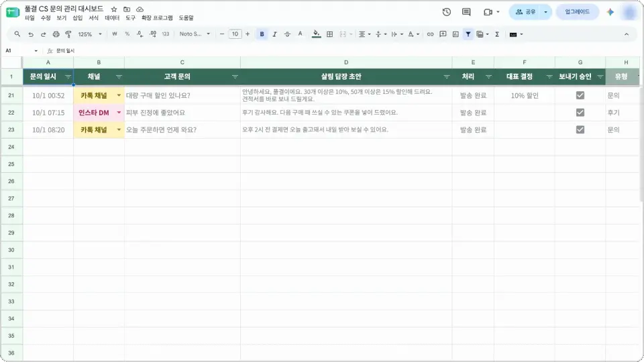
Task: Collapse the toolbar with the up chevron
Action: pyautogui.click(x=627, y=34)
